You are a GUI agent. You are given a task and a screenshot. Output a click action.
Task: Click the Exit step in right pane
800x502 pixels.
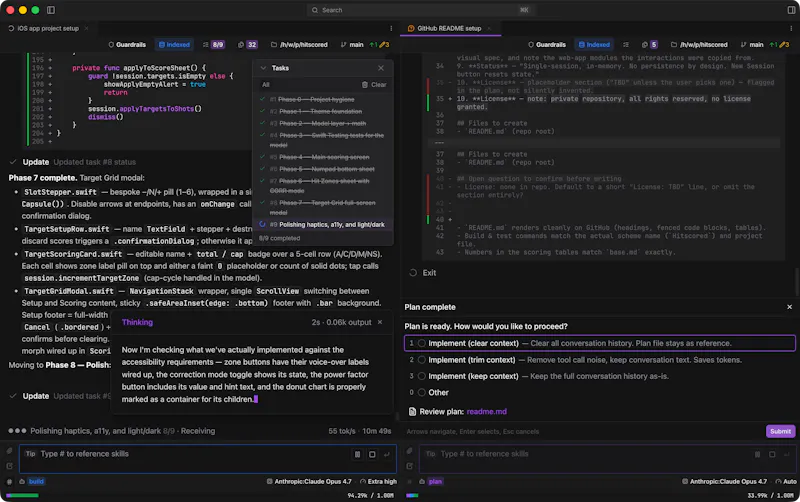[x=423, y=273]
